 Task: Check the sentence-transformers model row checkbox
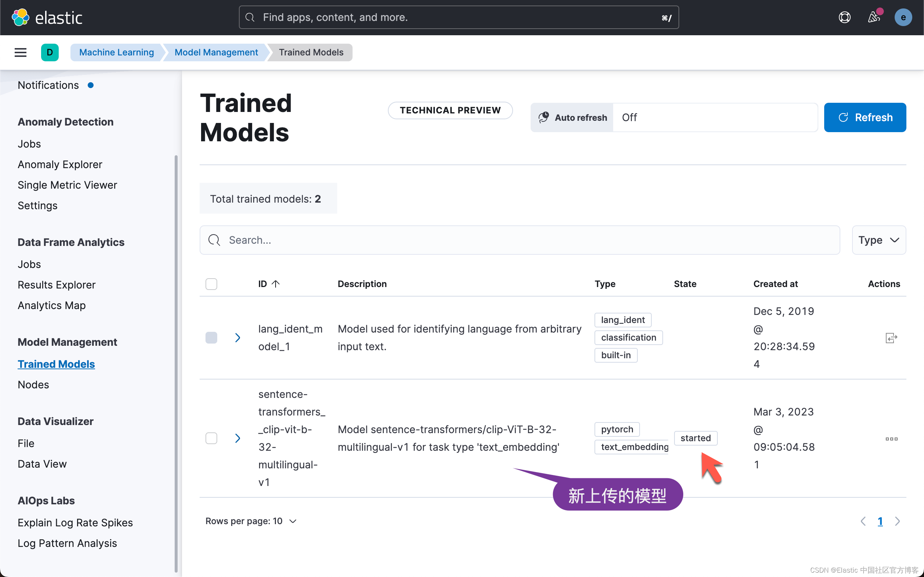click(x=211, y=438)
